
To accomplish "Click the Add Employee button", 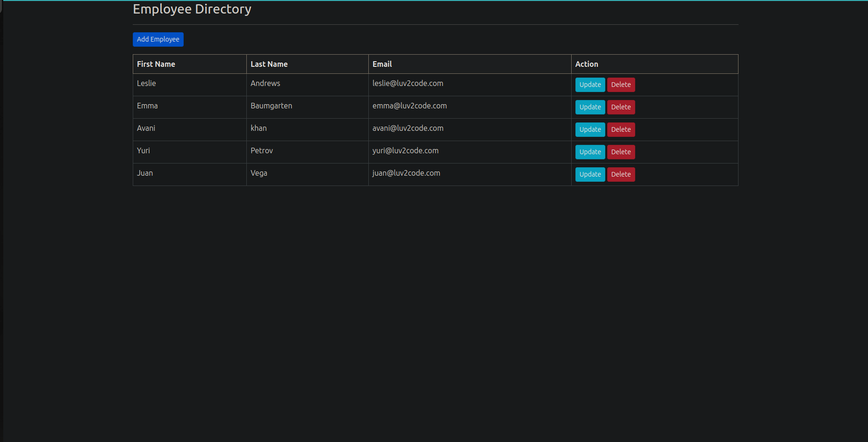I will pos(158,39).
